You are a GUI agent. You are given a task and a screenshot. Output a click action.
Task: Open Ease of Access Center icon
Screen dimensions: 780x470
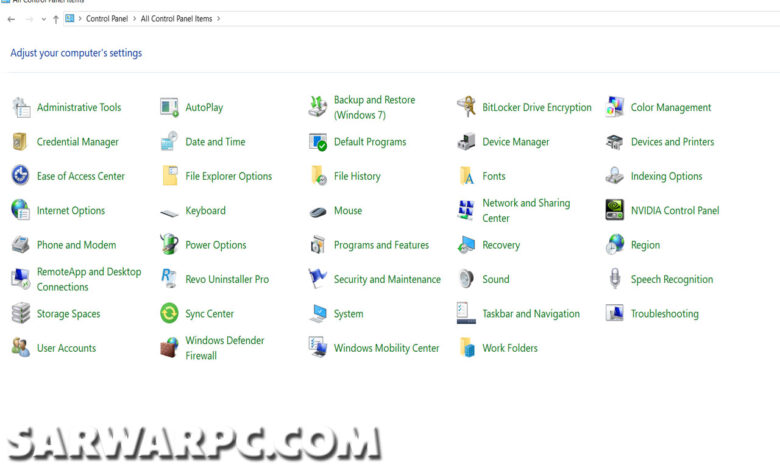click(x=20, y=176)
